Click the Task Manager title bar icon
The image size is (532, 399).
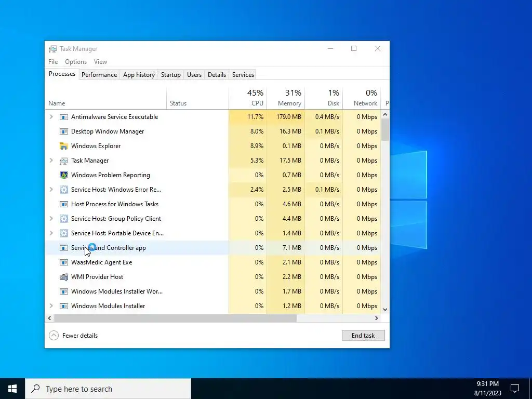(x=52, y=49)
